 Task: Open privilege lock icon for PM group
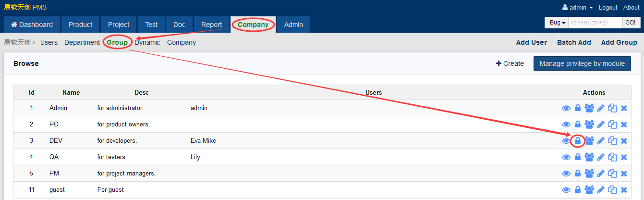tap(578, 174)
